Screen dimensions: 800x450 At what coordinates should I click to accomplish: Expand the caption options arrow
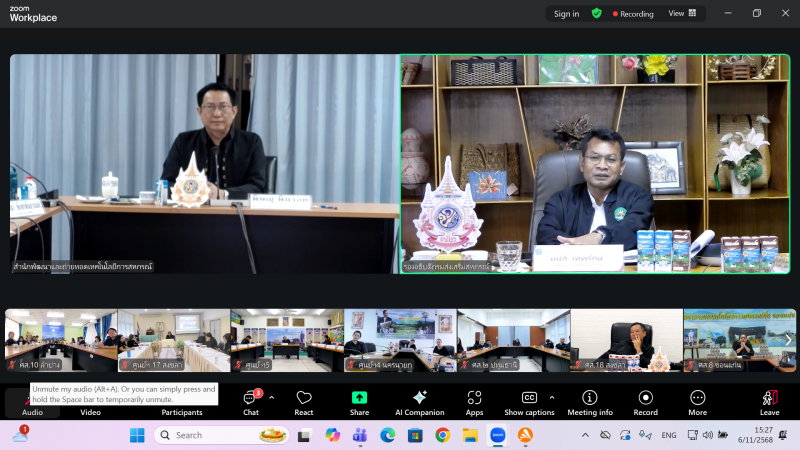552,397
